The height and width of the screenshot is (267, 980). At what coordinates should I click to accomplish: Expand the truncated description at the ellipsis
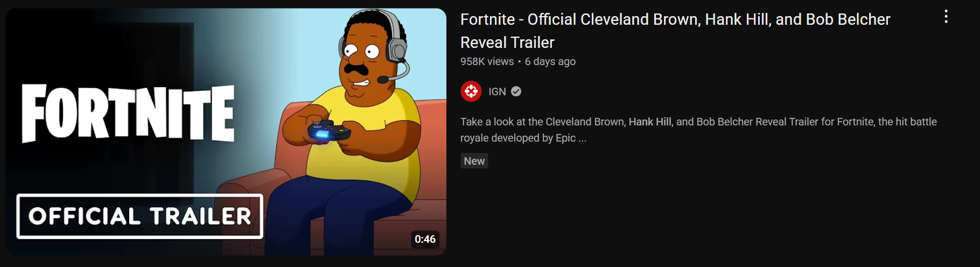[582, 138]
